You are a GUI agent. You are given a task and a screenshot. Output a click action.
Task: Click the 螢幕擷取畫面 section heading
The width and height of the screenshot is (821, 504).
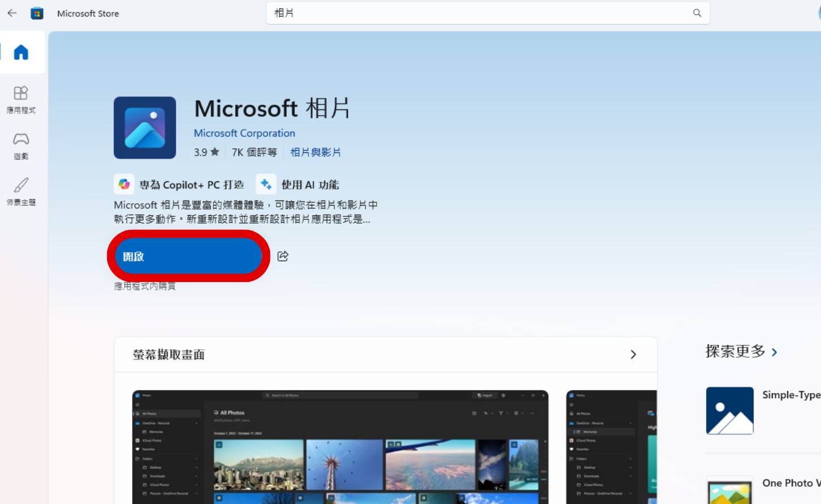click(169, 354)
